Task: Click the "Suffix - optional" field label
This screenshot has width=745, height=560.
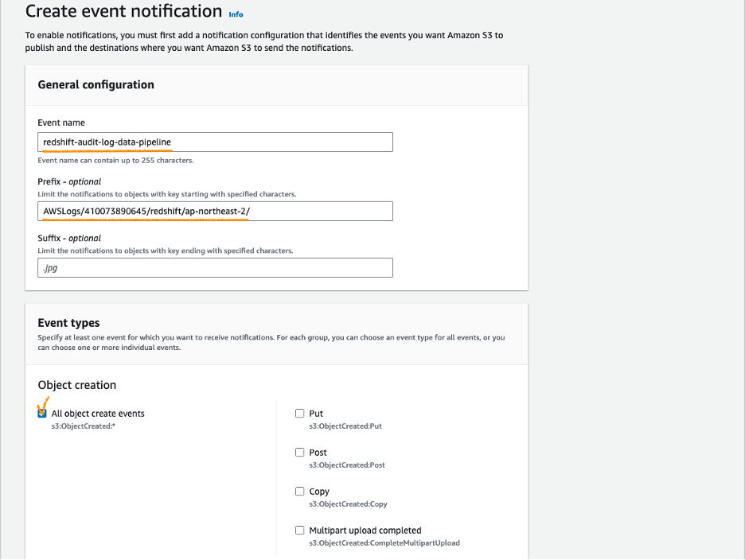Action: (x=69, y=238)
